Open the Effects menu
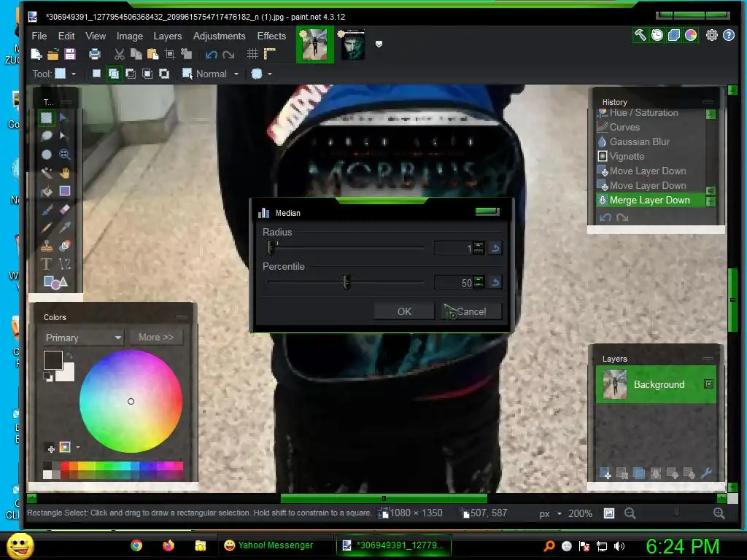The height and width of the screenshot is (560, 747). 271,36
